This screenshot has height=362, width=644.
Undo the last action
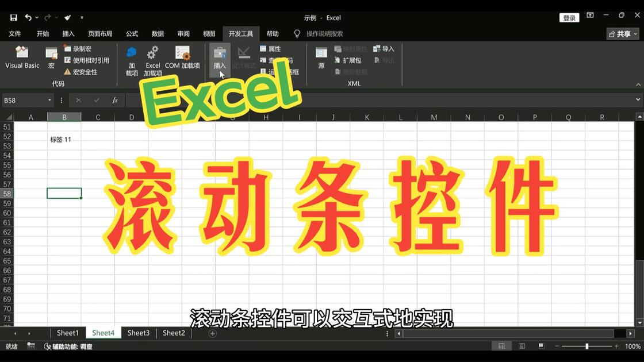tap(28, 17)
